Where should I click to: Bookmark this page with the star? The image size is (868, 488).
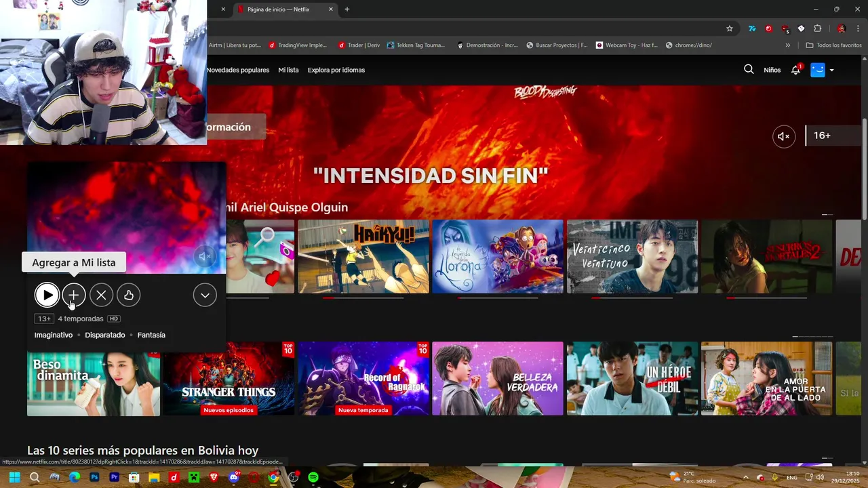tap(730, 28)
